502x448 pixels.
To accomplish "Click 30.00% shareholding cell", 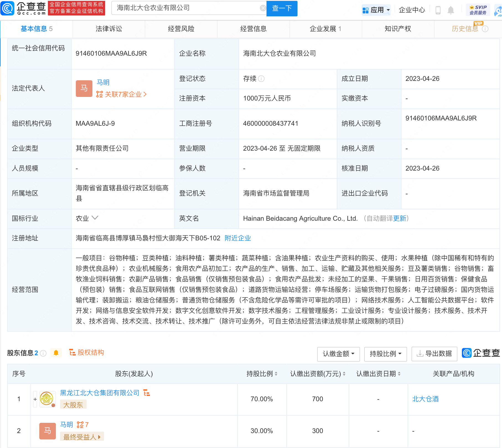I will (262, 431).
